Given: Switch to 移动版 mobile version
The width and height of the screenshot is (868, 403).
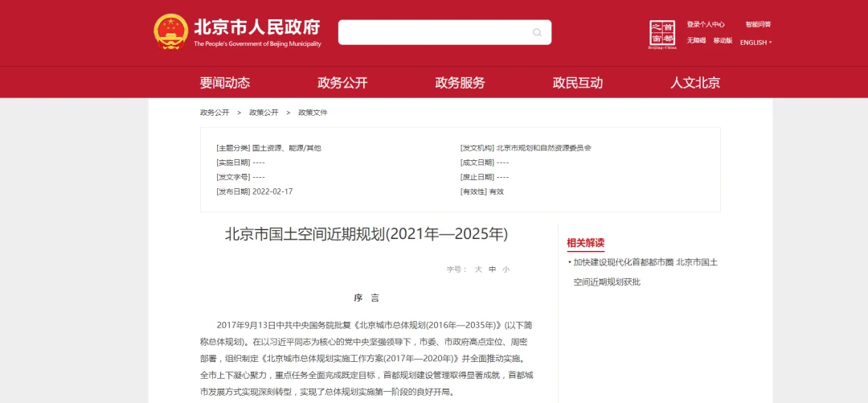Looking at the screenshot, I should (723, 41).
